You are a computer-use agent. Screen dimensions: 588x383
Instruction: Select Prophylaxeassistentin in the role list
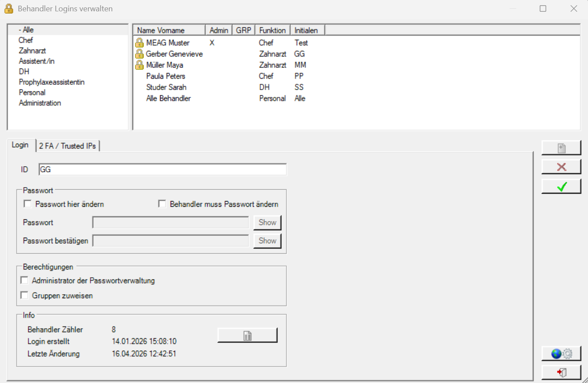(51, 82)
